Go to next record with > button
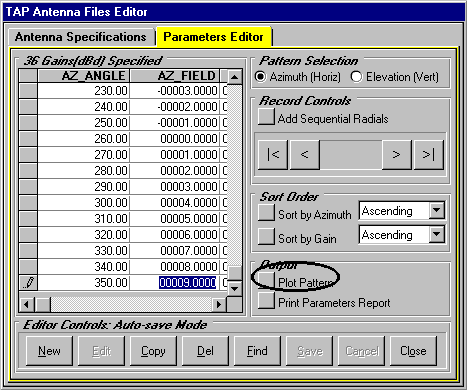The height and width of the screenshot is (390, 467). coord(397,155)
